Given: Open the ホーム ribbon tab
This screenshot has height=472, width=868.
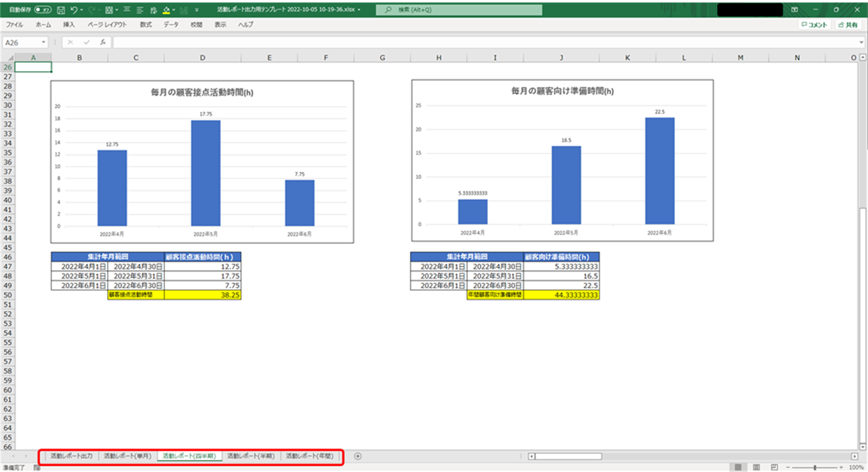Looking at the screenshot, I should pos(43,25).
